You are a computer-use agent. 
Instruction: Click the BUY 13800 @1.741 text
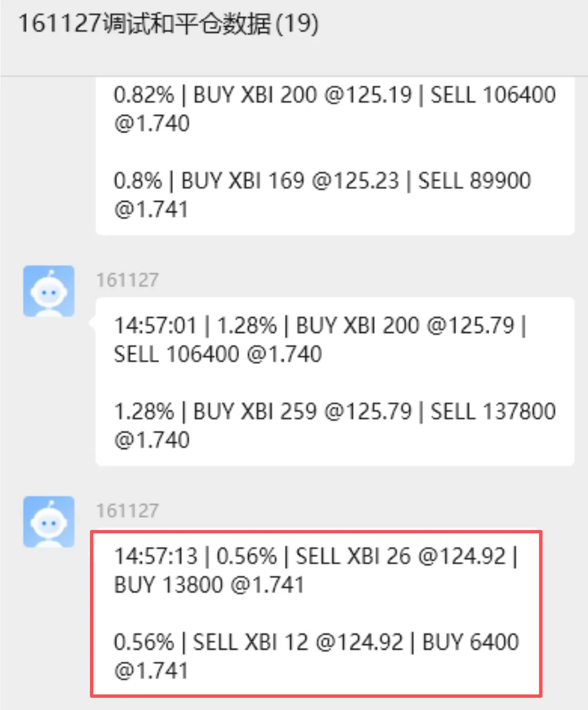click(x=209, y=585)
